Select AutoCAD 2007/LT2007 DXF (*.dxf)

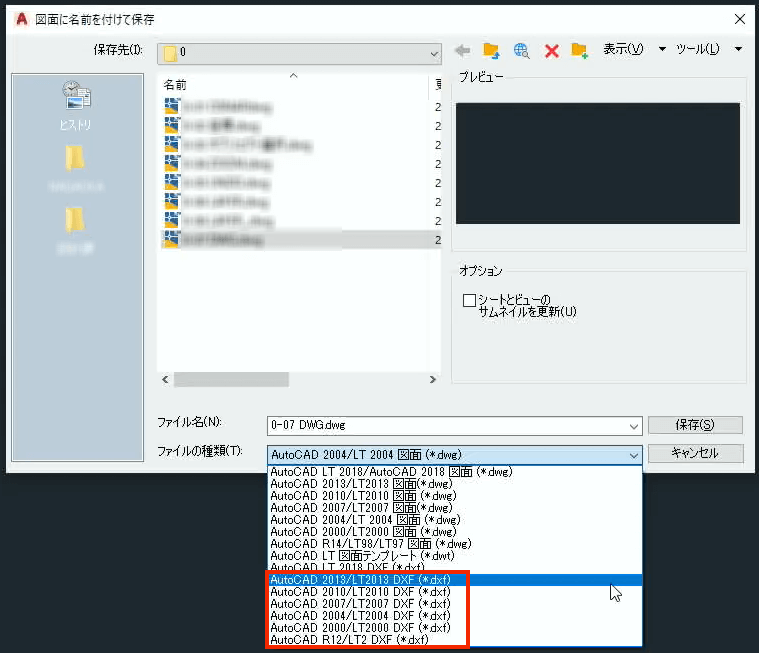point(455,604)
